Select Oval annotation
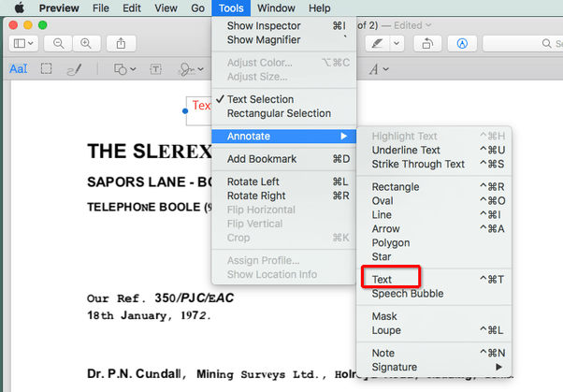This screenshot has width=563, height=392. tap(434, 201)
